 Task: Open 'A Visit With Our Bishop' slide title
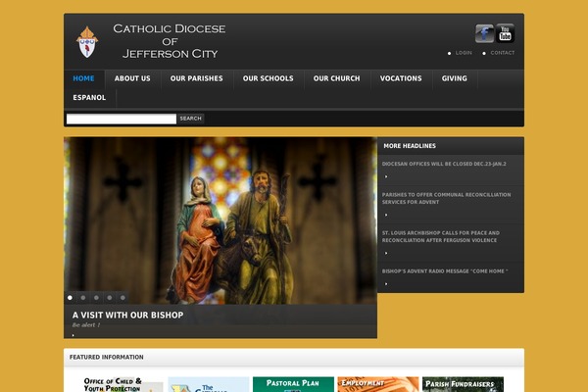click(x=127, y=316)
